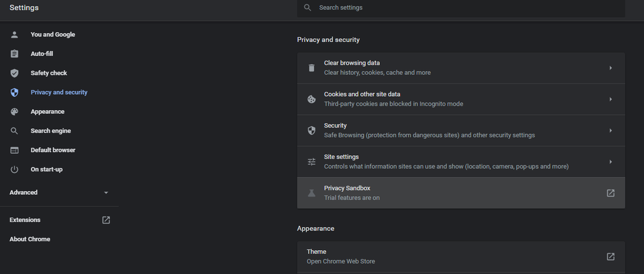The image size is (644, 274).
Task: Click the shield icon in the Security row
Action: [312, 131]
